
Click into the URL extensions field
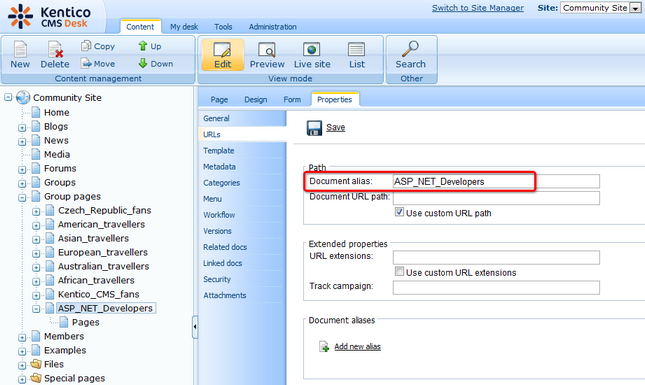[x=496, y=257]
